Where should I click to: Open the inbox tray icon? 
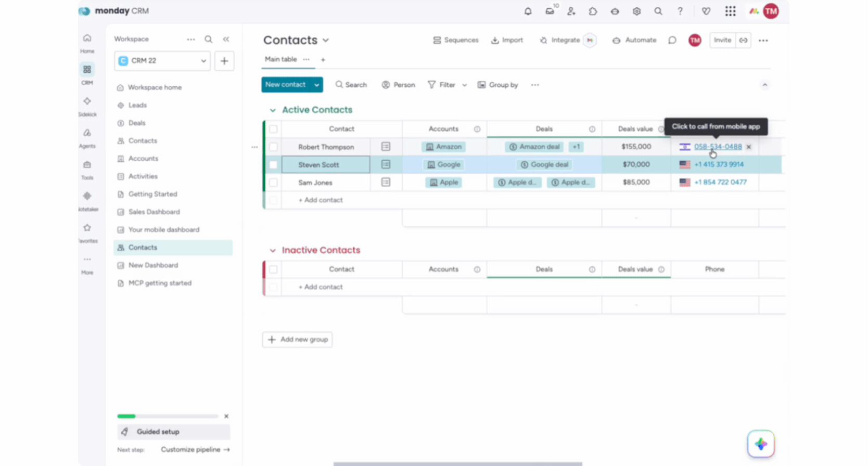click(x=550, y=11)
